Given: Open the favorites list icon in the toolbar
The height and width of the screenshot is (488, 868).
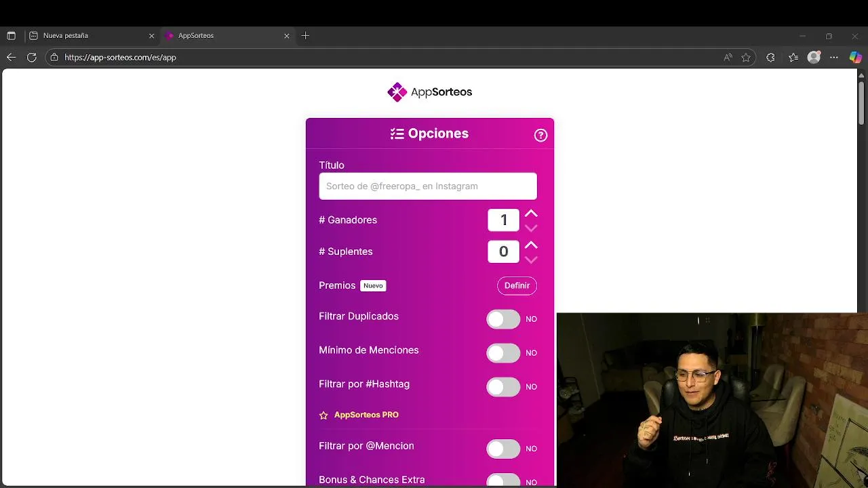Looking at the screenshot, I should tap(793, 58).
